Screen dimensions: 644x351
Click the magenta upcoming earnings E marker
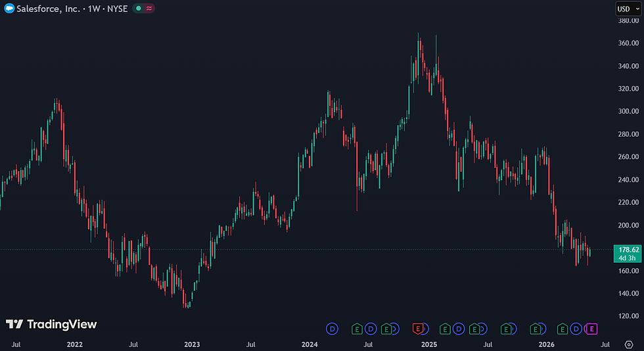(591, 329)
